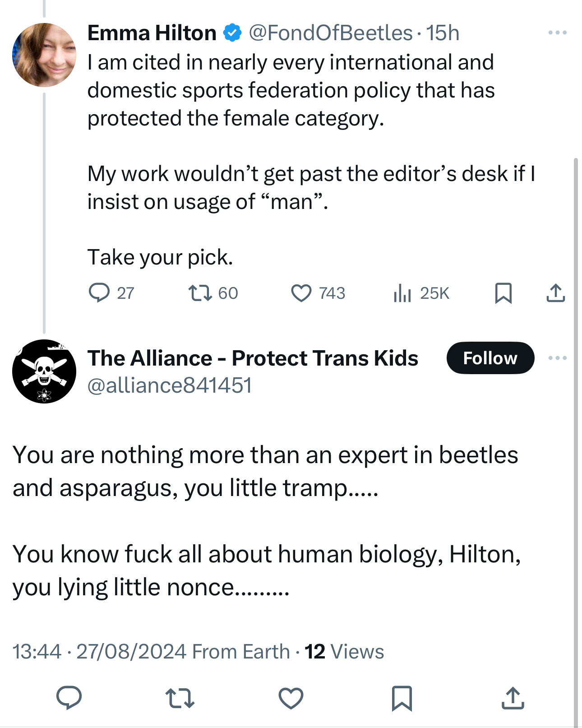Follow The Alliance - Protect Trans Kids
This screenshot has height=728, width=582.
(490, 358)
